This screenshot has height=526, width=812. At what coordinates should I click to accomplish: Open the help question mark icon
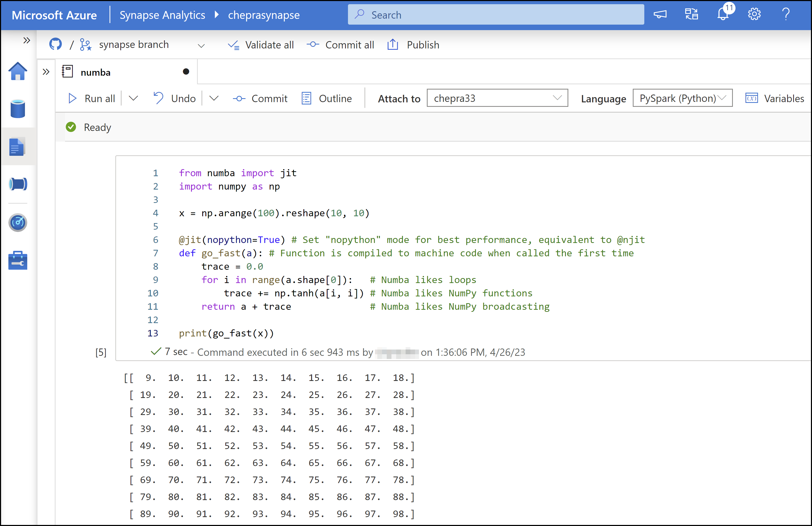coord(786,14)
